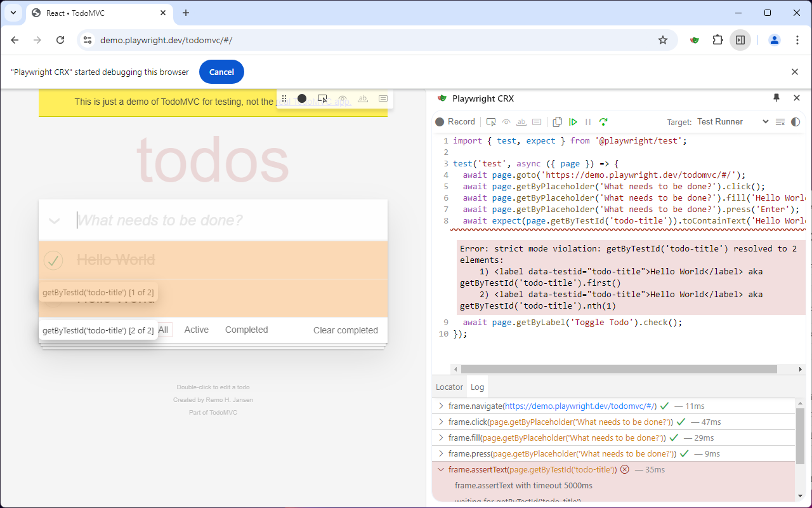View site information icon in address bar
This screenshot has height=508, width=812.
(88, 40)
